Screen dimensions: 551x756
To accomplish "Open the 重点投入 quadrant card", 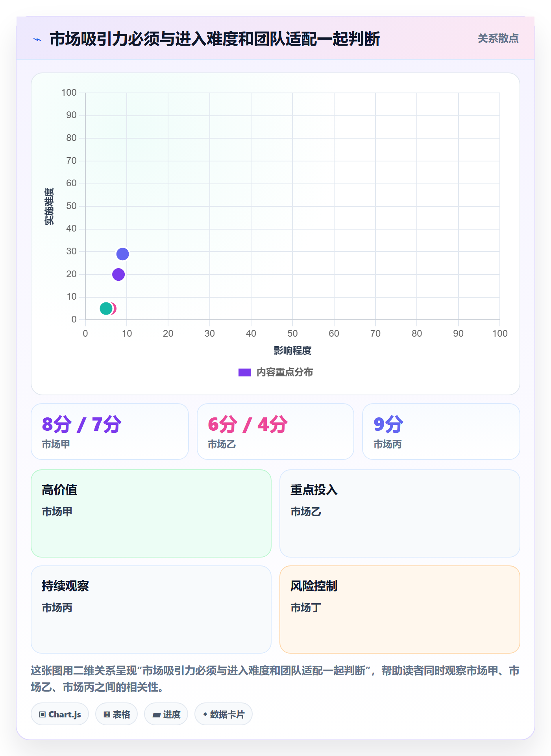I will pos(400,513).
